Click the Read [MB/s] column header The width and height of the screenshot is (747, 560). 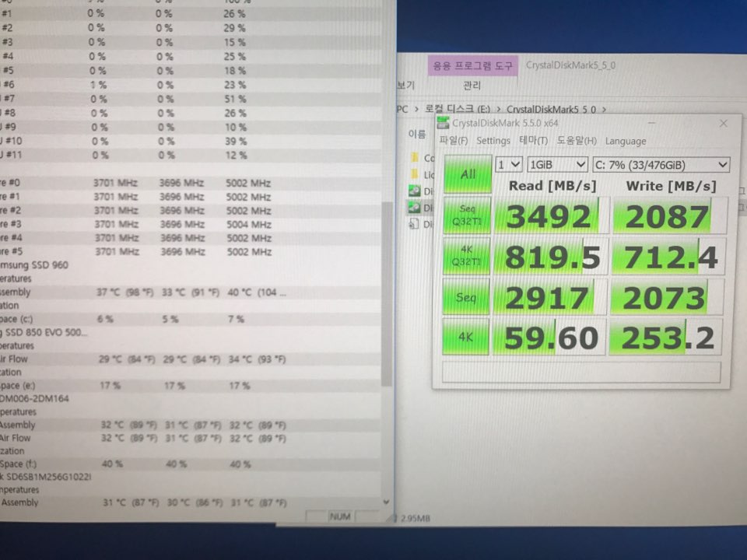point(552,186)
